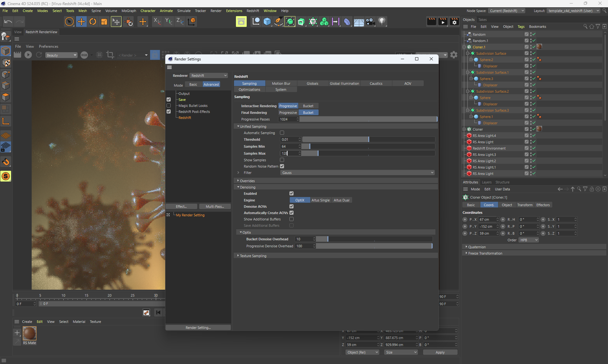The height and width of the screenshot is (364, 608).
Task: Toggle Show Samples checkbox
Action: point(282,160)
